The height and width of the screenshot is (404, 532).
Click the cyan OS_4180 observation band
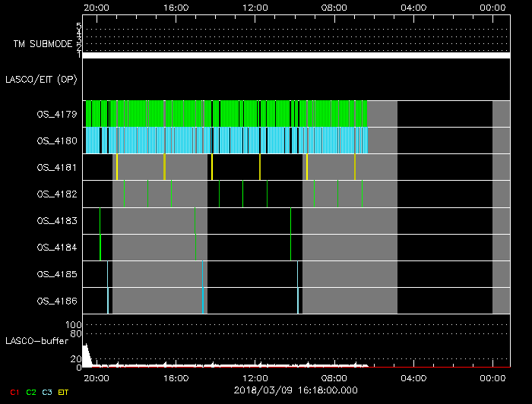tap(226, 140)
